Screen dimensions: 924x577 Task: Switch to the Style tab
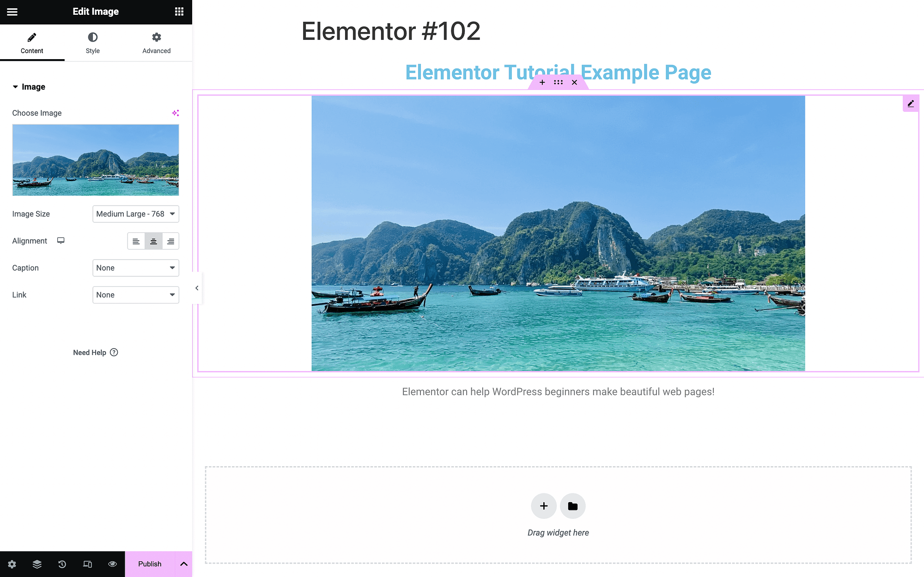click(92, 43)
